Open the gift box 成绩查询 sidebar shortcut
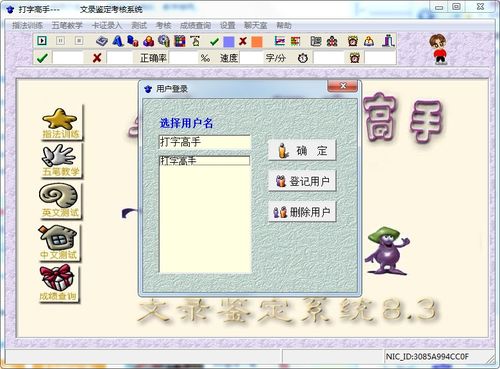500x369 pixels. coord(59,283)
